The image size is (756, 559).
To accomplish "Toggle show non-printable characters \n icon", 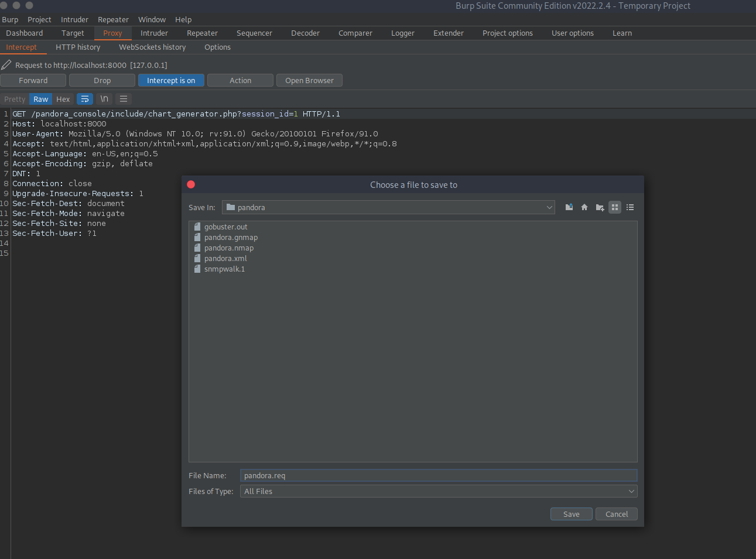I will [x=104, y=99].
